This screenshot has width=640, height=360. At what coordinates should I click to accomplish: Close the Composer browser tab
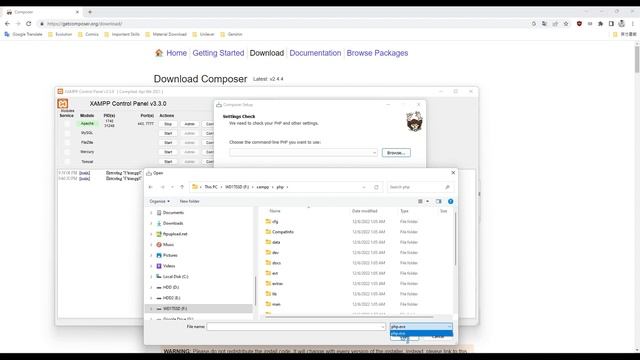(x=77, y=12)
